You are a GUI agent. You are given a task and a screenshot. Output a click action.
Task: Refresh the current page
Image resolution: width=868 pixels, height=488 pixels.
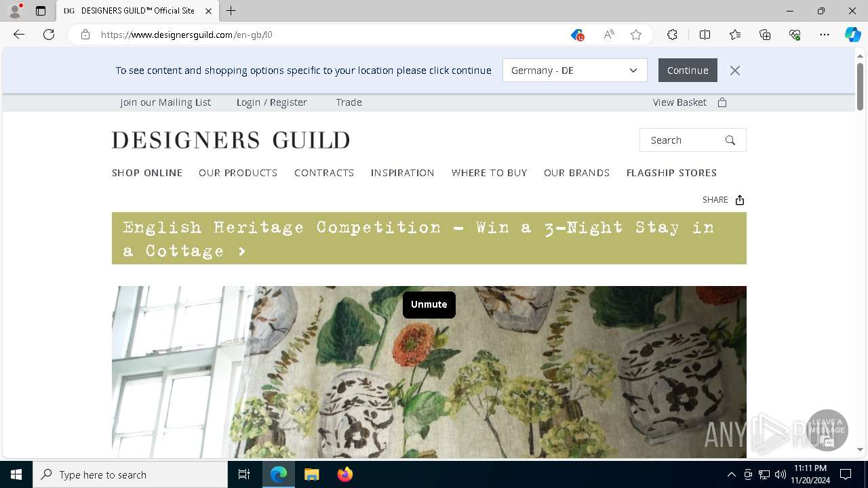(49, 35)
